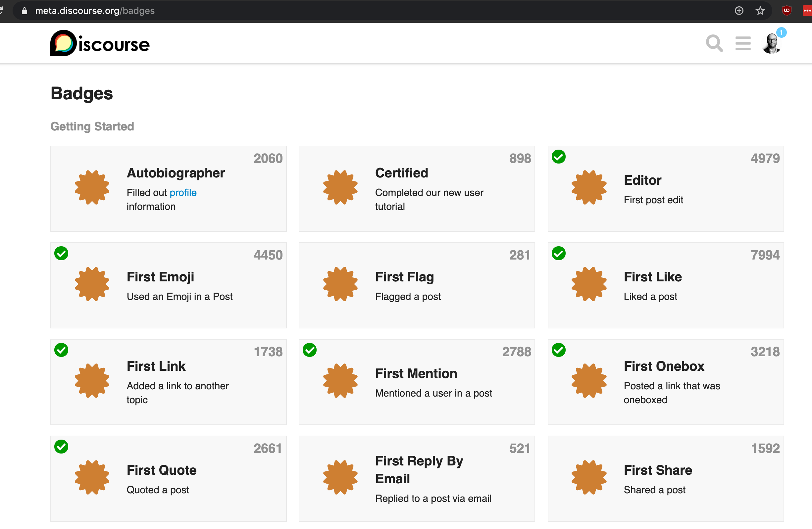The height and width of the screenshot is (529, 812).
Task: Open the profile link in Autobiographer badge
Action: pos(183,192)
